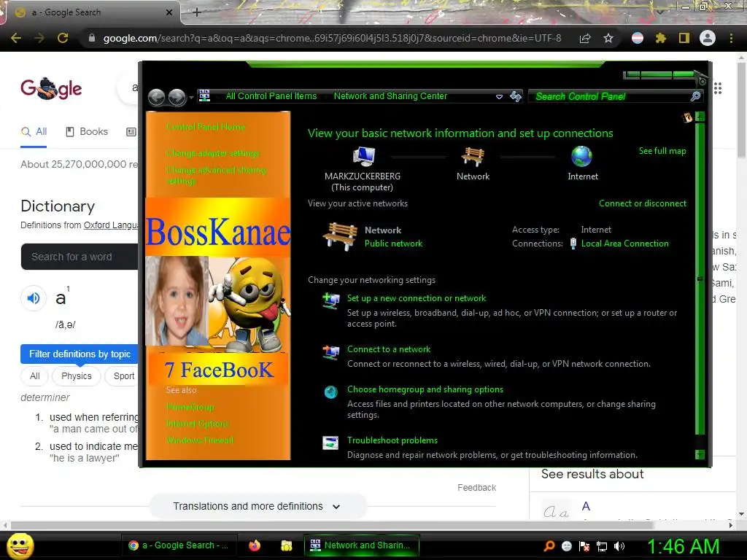This screenshot has height=560, width=747.
Task: Open Choose homegroup and sharing options
Action: click(x=425, y=389)
